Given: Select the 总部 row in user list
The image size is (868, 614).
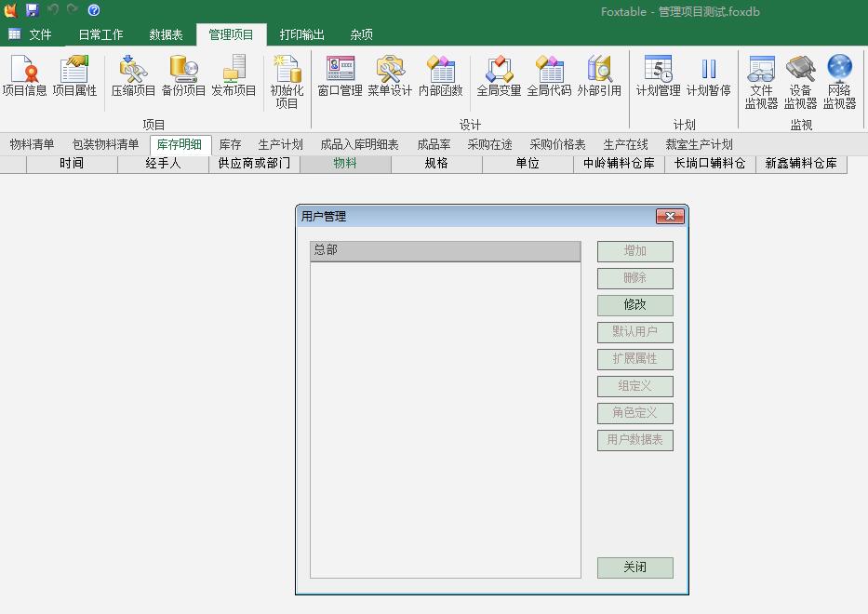Looking at the screenshot, I should 445,250.
